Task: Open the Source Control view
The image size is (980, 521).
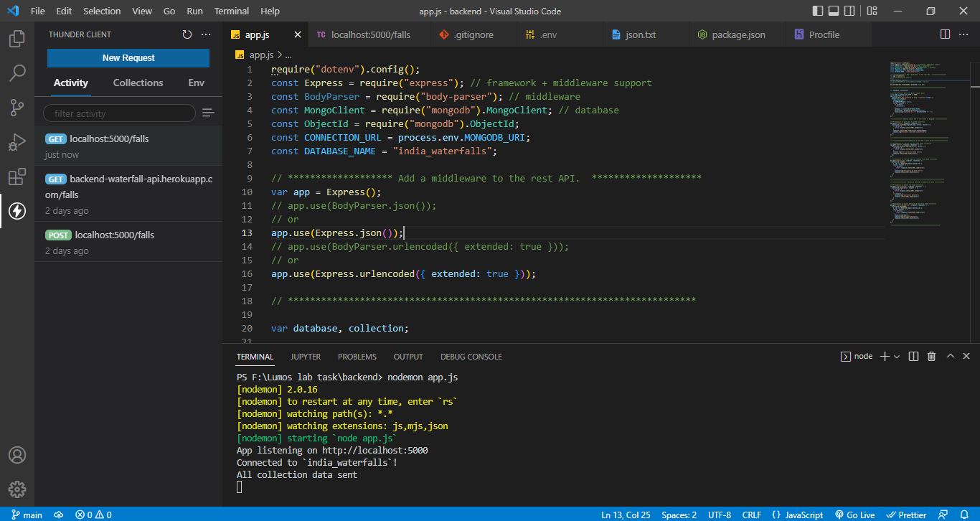Action: click(x=17, y=108)
